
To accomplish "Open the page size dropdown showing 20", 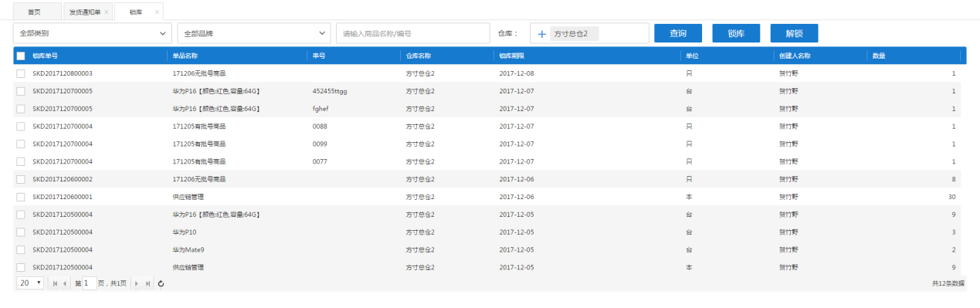I will 31,283.
